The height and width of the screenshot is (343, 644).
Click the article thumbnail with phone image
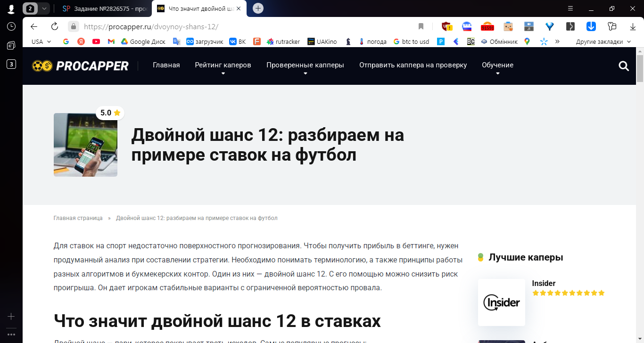(85, 145)
